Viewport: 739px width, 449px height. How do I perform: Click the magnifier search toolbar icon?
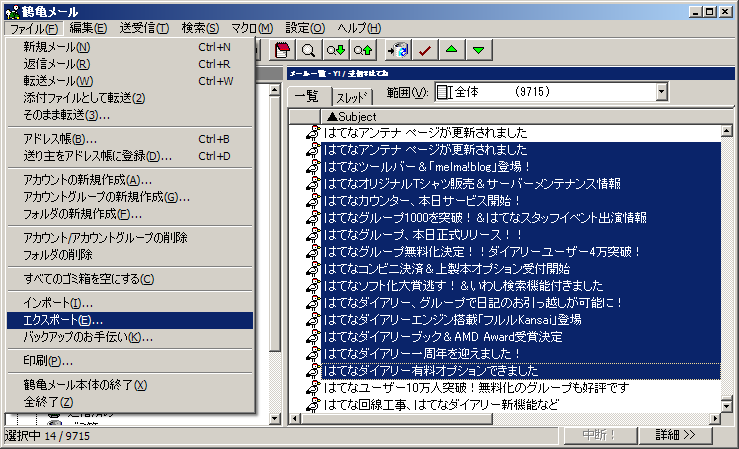(x=309, y=50)
